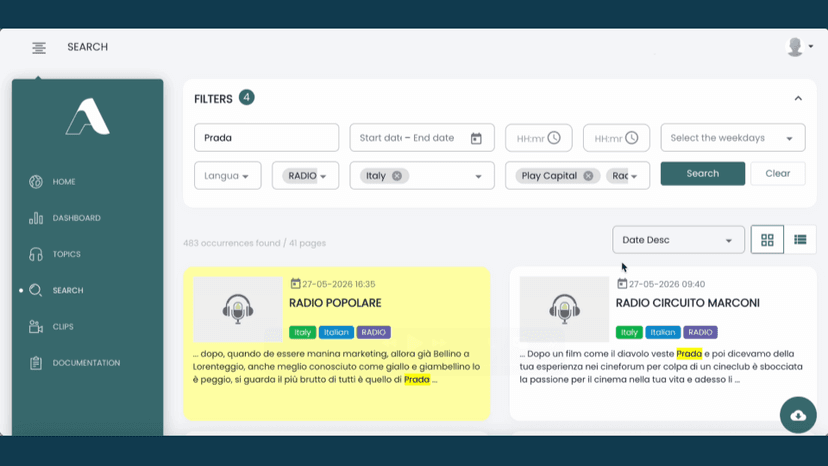Click the 27-05-2026 16:35 date text
Screen dimensions: 828x466
(x=338, y=284)
